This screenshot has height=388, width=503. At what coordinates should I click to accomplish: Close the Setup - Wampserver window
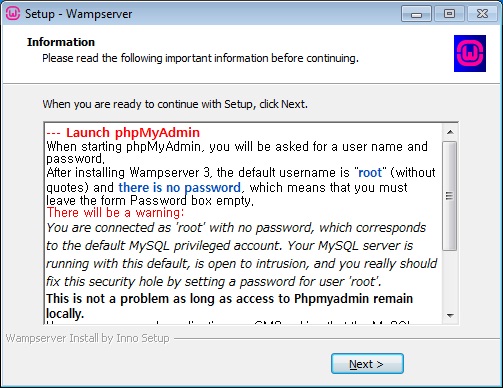(482, 14)
